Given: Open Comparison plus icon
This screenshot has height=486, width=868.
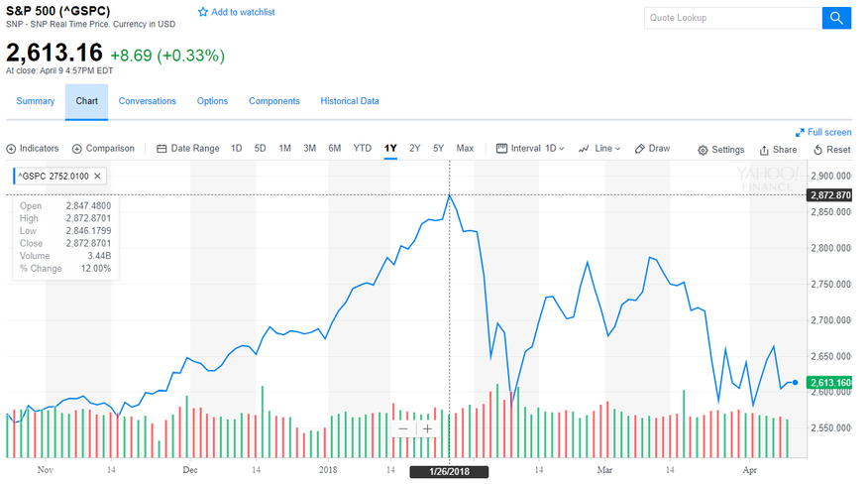Looking at the screenshot, I should click(x=77, y=149).
